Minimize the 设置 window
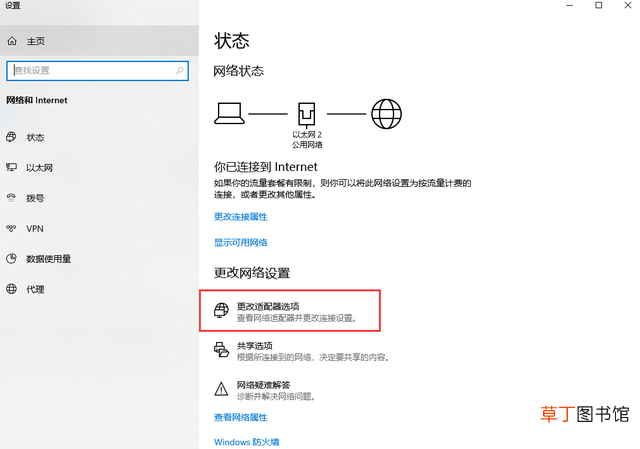Screen dimensions: 640x449 pyautogui.click(x=570, y=5)
